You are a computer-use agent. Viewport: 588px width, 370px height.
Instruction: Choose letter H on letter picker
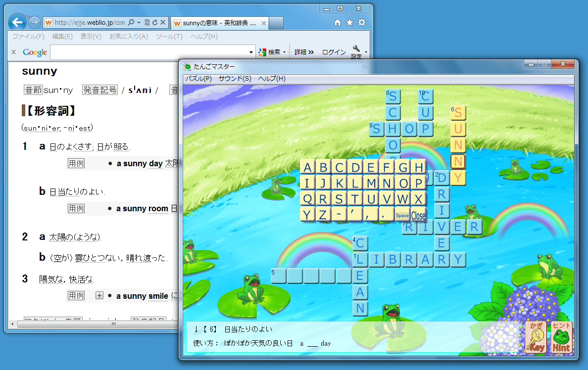tap(419, 167)
